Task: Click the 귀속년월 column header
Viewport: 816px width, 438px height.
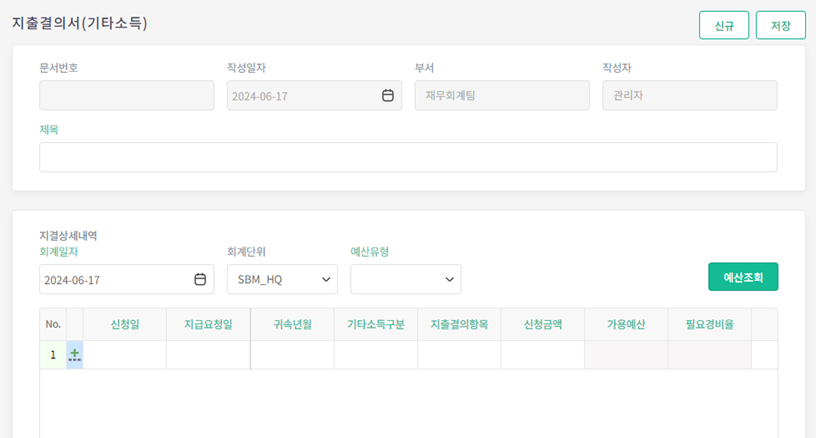Action: point(292,325)
